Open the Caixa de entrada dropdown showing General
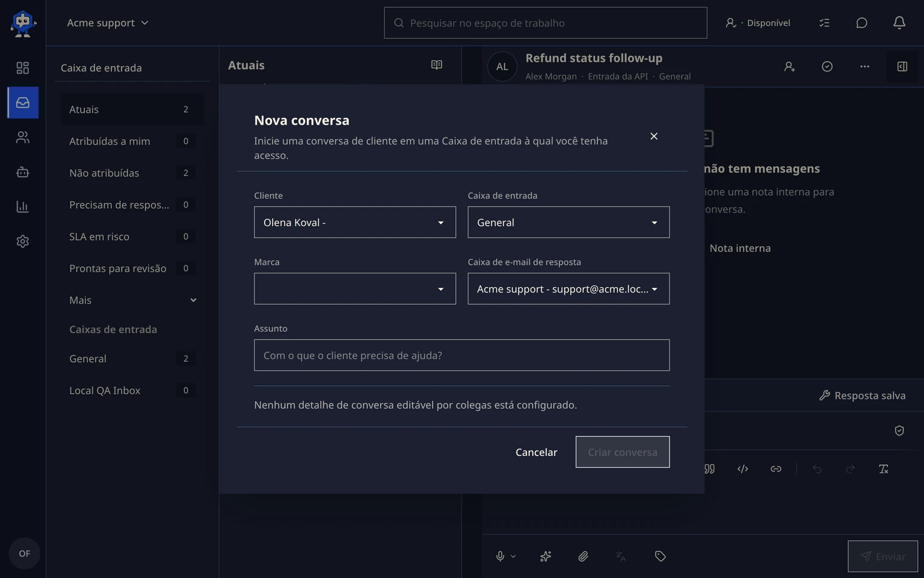Screen dimensions: 924x578 [568, 222]
